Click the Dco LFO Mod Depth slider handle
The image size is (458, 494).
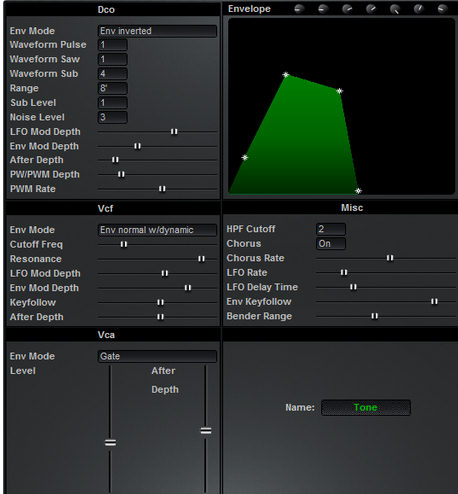(174, 132)
